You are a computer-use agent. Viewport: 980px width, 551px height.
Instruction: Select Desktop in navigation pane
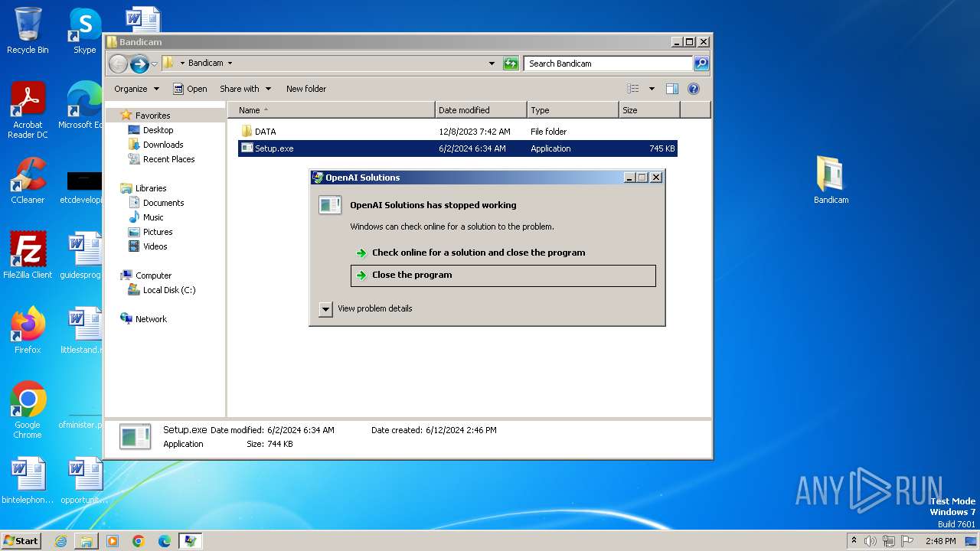(158, 130)
